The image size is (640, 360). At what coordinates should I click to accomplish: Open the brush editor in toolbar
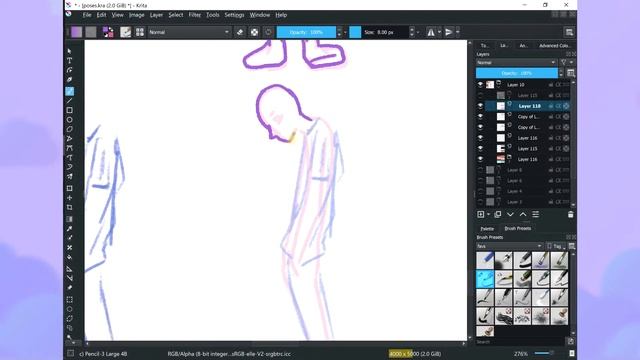(x=125, y=32)
